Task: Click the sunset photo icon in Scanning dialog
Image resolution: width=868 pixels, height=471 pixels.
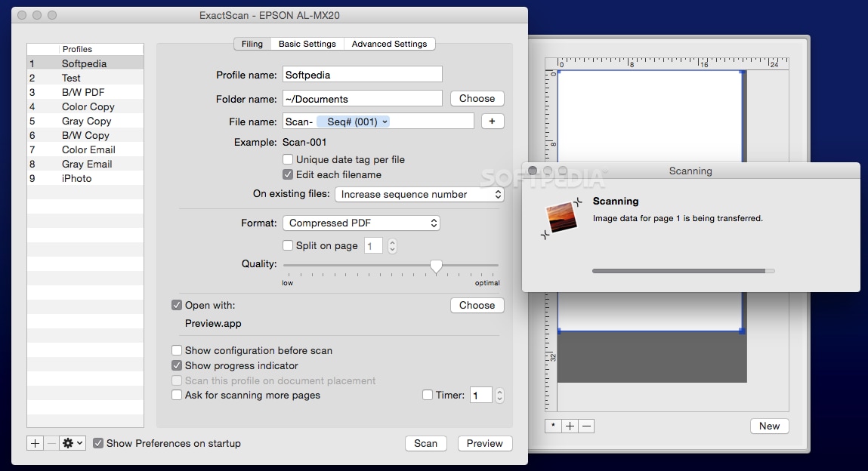Action: point(561,217)
